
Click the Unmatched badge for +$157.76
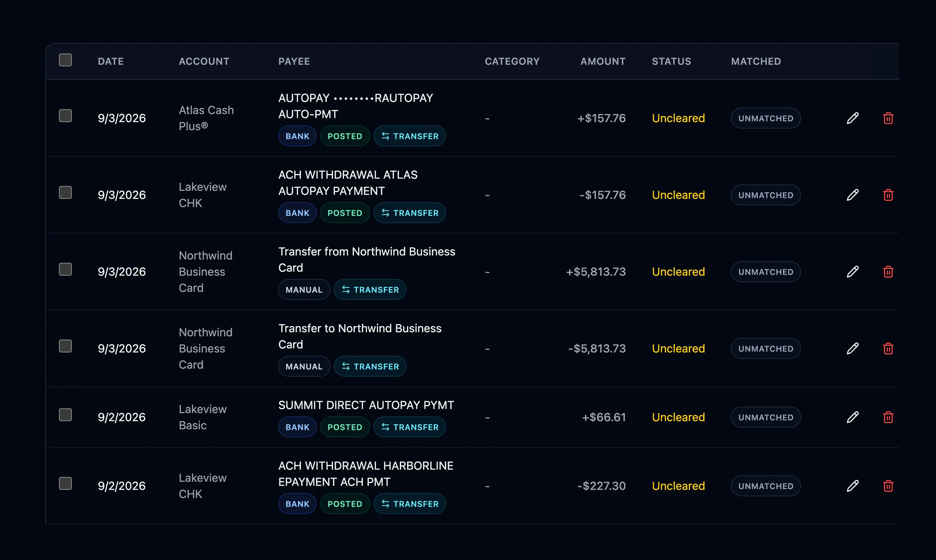pyautogui.click(x=765, y=118)
